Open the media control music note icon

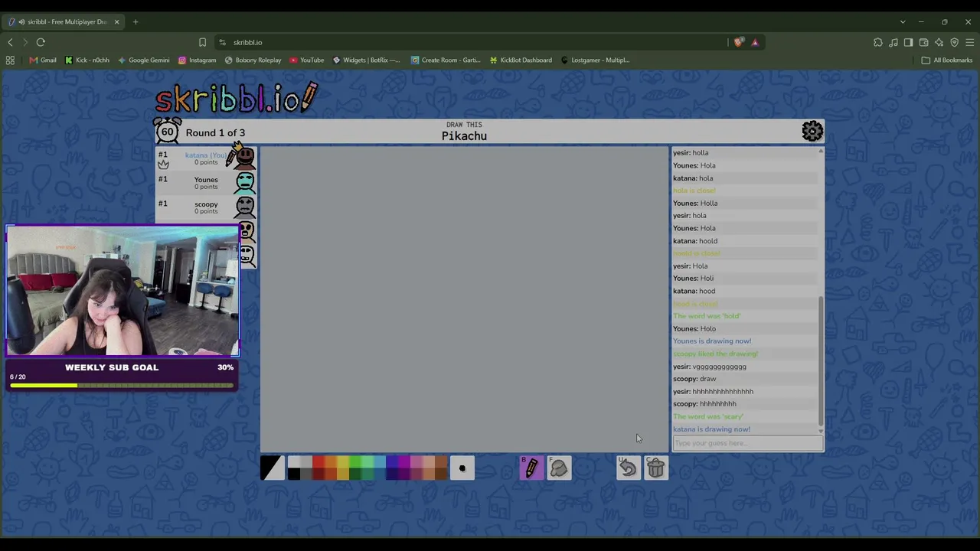(x=893, y=42)
